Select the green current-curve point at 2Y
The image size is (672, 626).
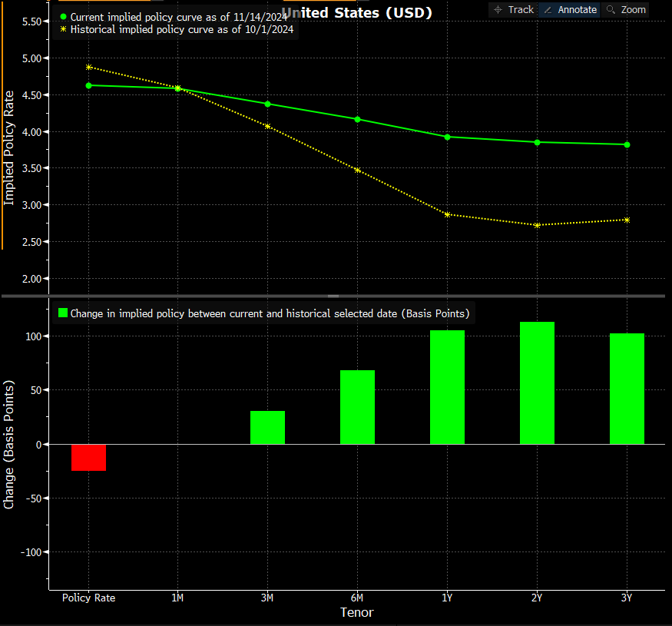click(537, 142)
